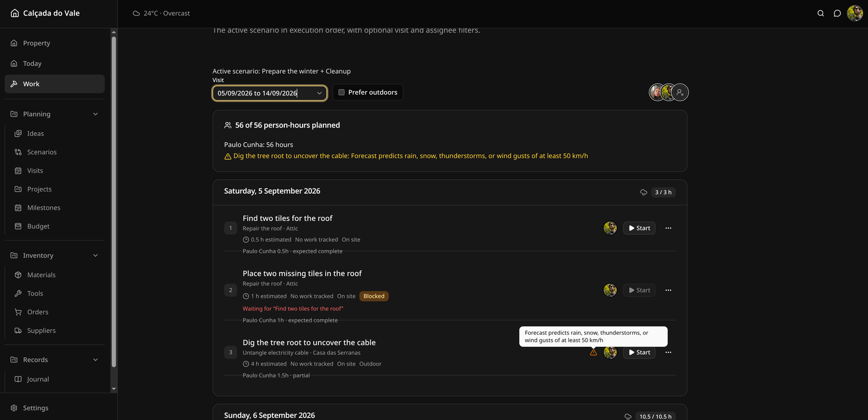
Task: Click the clock icon beside 4 h estimated
Action: (x=246, y=364)
